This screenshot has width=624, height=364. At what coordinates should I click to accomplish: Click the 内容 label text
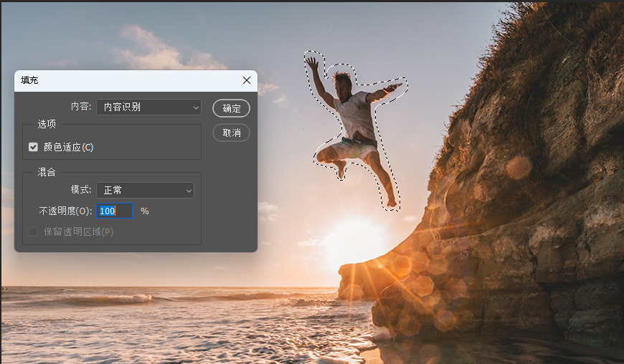(x=80, y=107)
